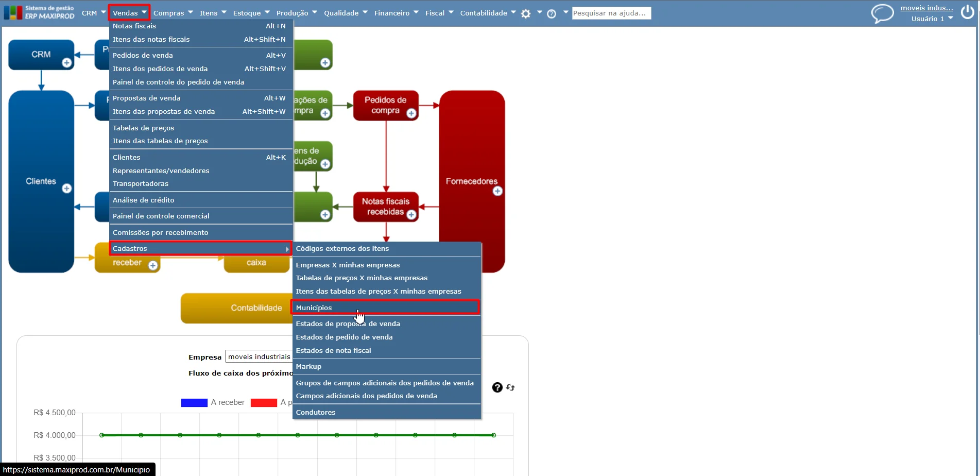The image size is (980, 476).
Task: Expand the Itens menu dropdown
Action: point(213,13)
